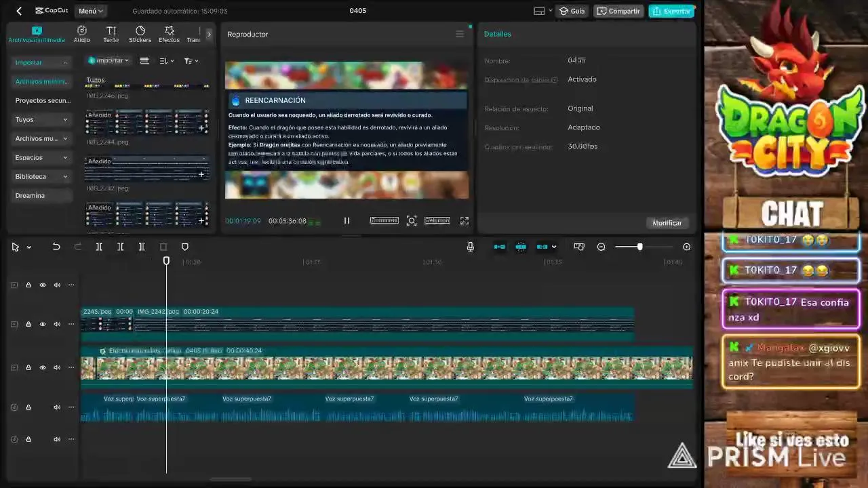Add a marker with the shield icon
This screenshot has width=868, height=488.
coord(185,247)
